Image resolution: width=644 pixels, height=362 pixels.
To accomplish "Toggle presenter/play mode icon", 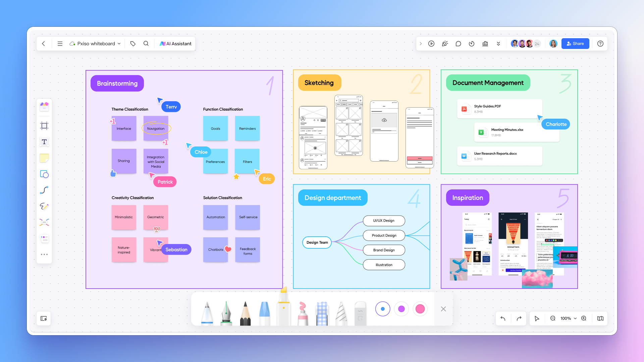I will 431,43.
